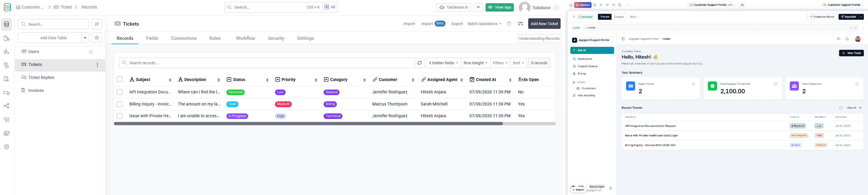Screen dimensions: 868x195
Task: Check the Billing Inquiry row checkbox
Action: (120, 104)
